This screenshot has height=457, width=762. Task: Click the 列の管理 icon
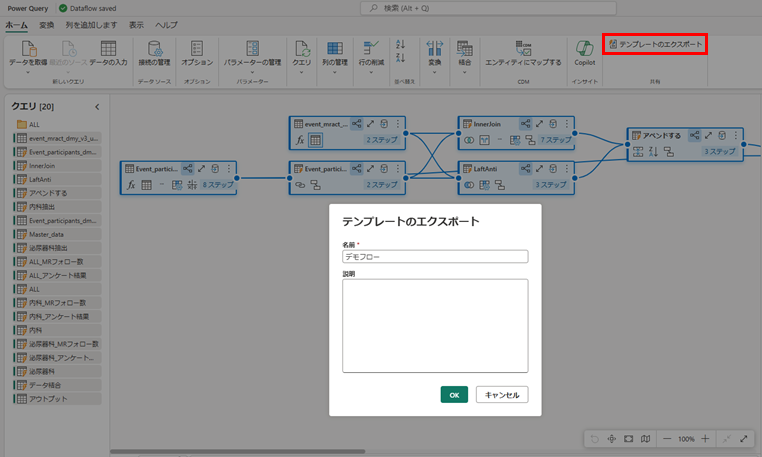(335, 49)
